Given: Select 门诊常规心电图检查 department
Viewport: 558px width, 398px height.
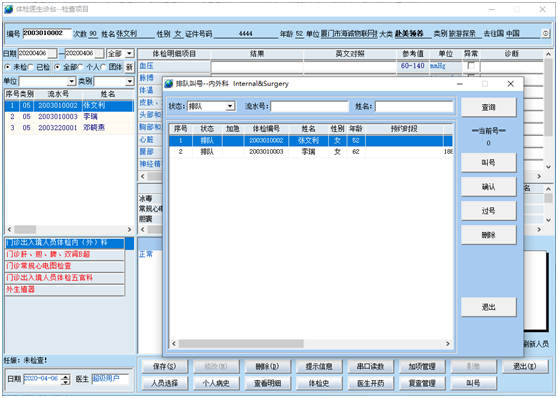Looking at the screenshot, I should coord(65,266).
